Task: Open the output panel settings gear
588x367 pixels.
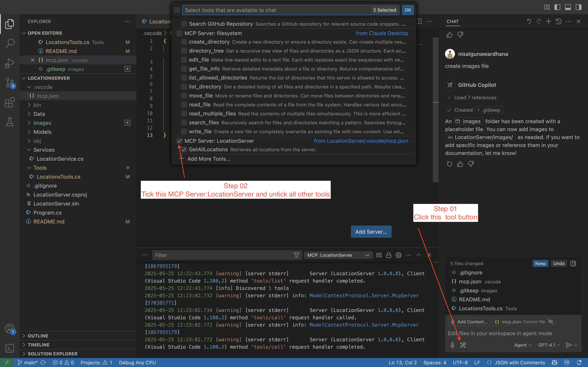Action: click(x=398, y=255)
